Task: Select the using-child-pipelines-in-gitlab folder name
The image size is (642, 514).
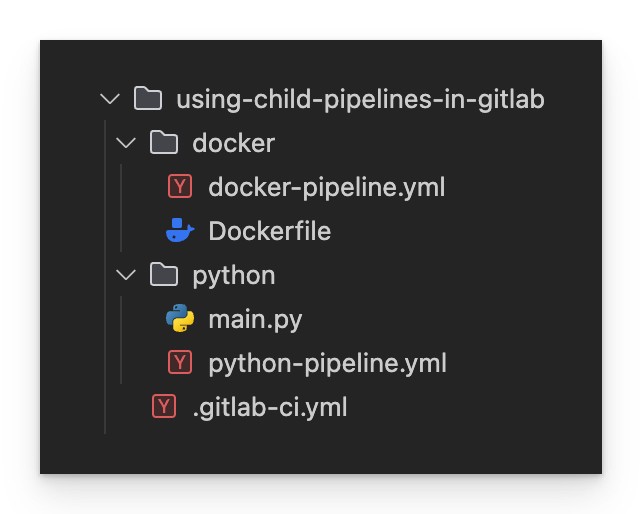Action: click(x=360, y=100)
